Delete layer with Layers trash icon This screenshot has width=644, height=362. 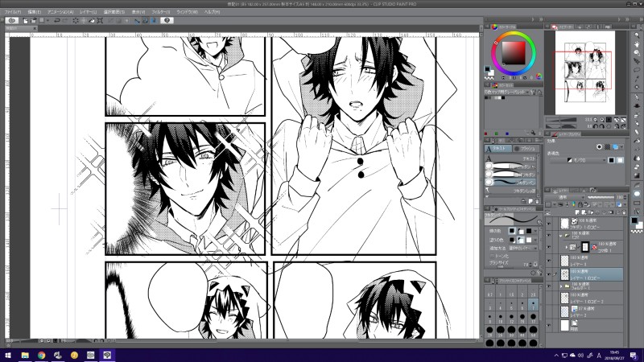(624, 212)
